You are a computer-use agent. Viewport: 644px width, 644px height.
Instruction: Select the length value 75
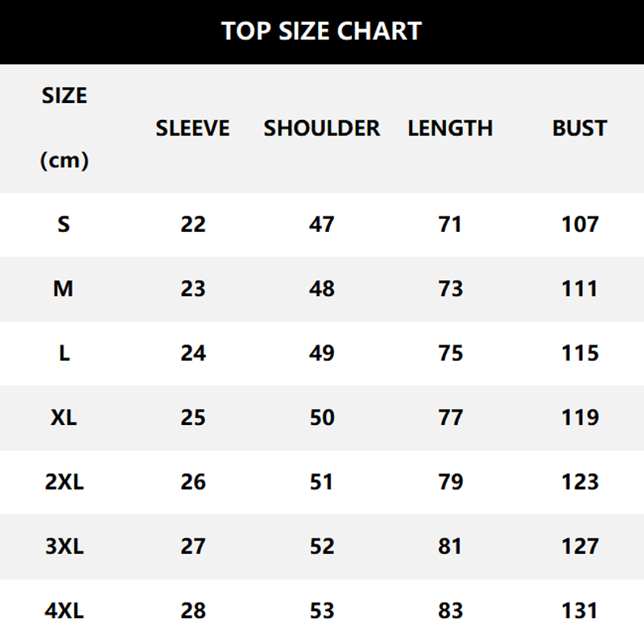point(450,353)
